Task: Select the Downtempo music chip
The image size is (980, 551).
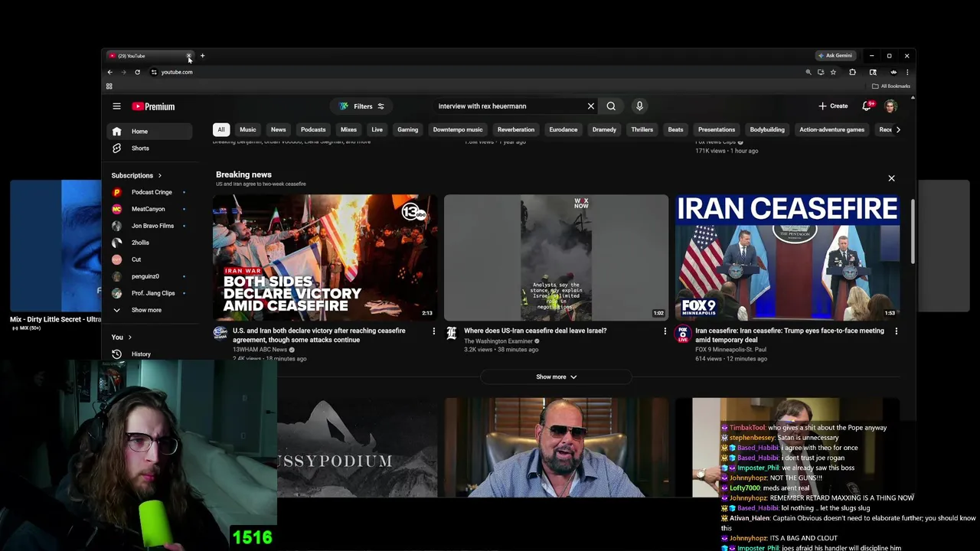Action: 458,129
